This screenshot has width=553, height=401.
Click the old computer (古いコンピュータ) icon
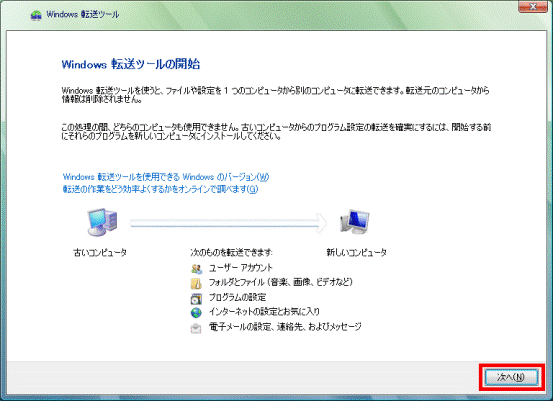[x=102, y=222]
